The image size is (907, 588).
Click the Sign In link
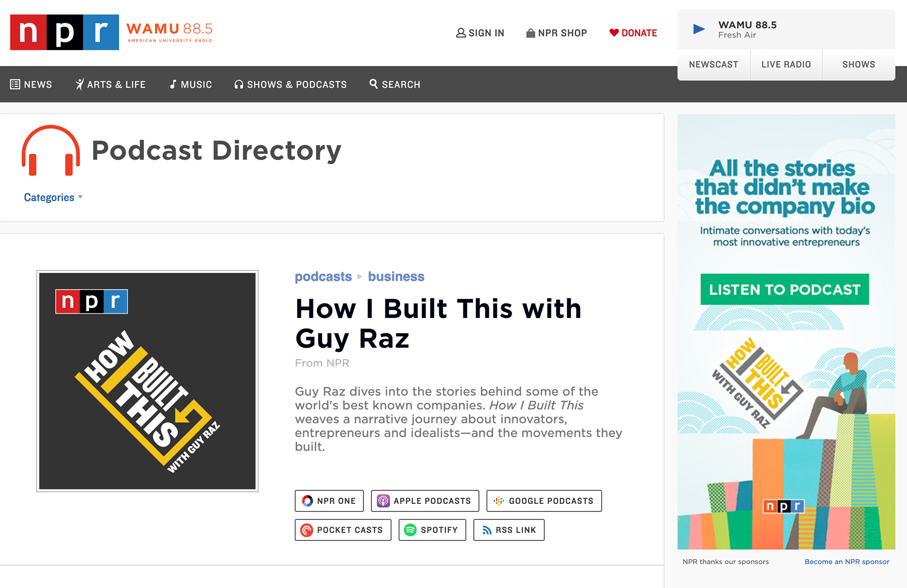click(480, 33)
